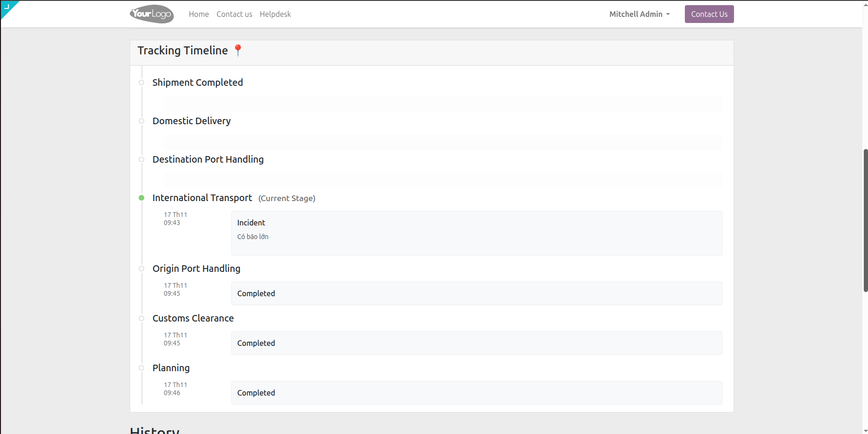Click the Customs Clearance stage circle
The height and width of the screenshot is (434, 868).
click(141, 318)
